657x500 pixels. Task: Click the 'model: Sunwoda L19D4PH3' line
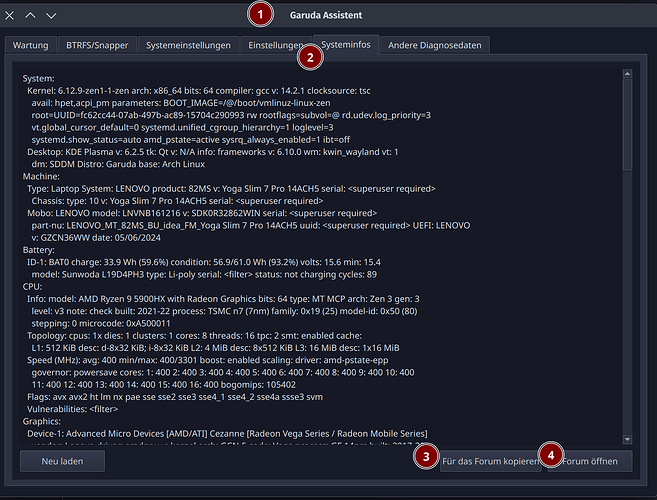tap(204, 275)
